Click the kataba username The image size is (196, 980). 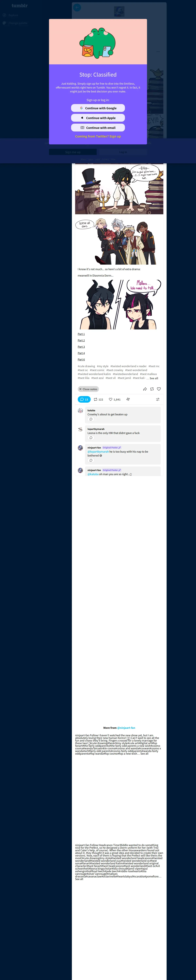(91, 410)
